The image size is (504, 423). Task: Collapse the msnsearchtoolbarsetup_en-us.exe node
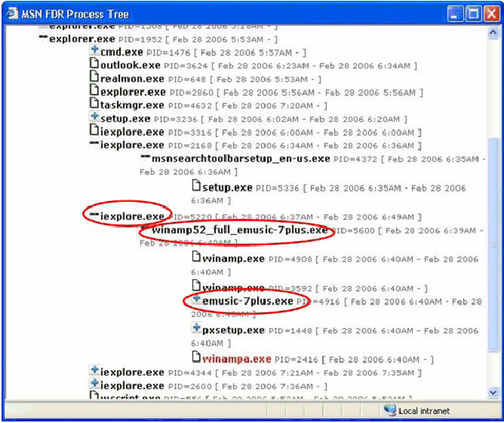145,159
